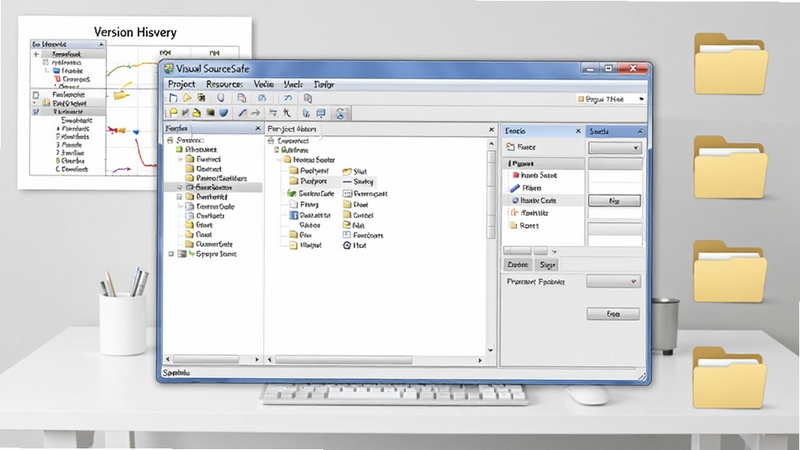Viewport: 800px width, 450px height.
Task: Close the left folder panel
Action: tap(258, 129)
